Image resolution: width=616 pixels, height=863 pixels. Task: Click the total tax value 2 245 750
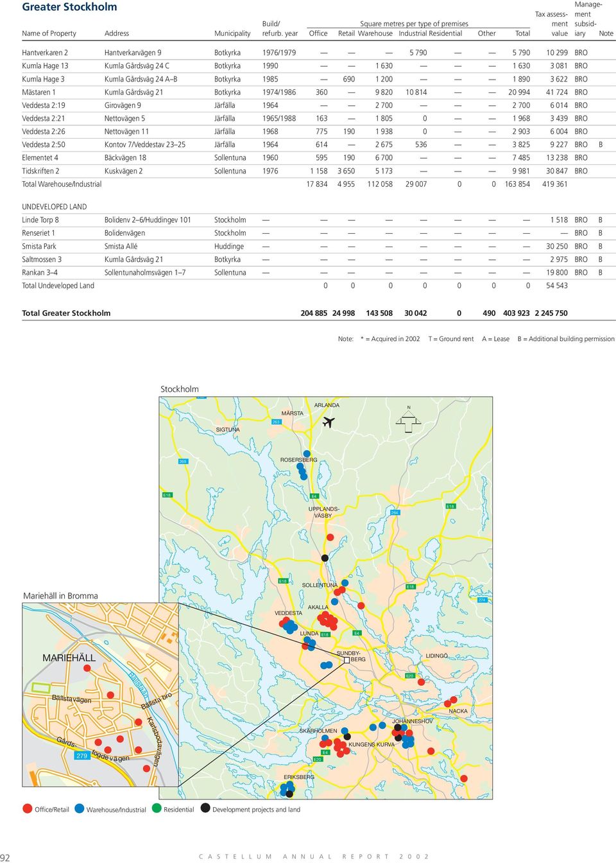pos(551,313)
